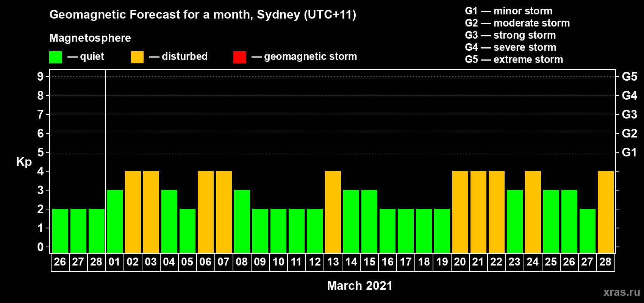Click the 'G5' right axis label
This screenshot has width=644, height=303.
click(x=630, y=77)
